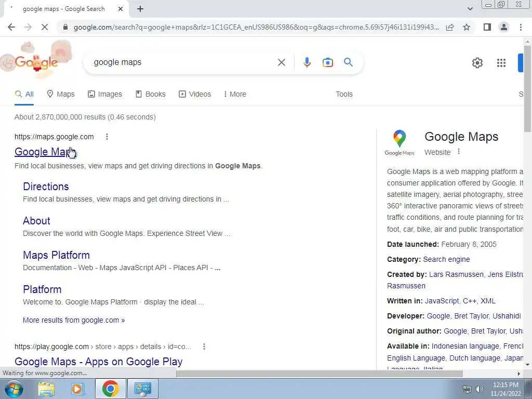
Task: Toggle the Chrome side panel
Action: [487, 27]
